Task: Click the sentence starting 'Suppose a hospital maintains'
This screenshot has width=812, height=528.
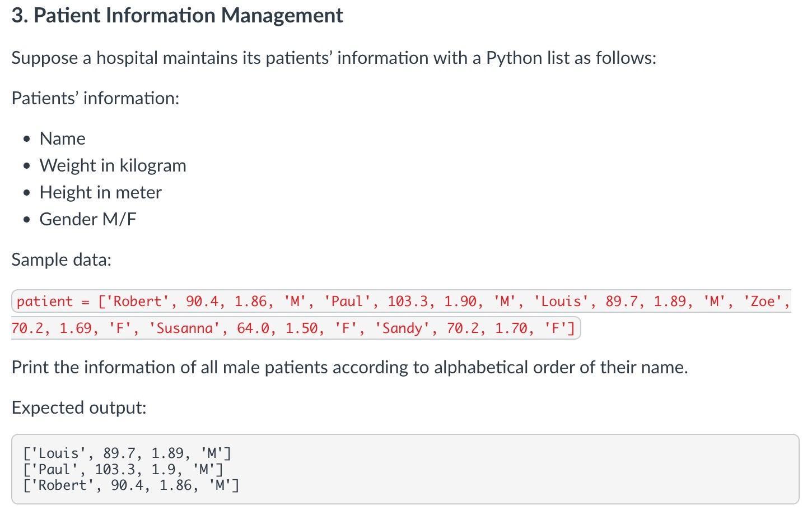Action: (x=334, y=58)
